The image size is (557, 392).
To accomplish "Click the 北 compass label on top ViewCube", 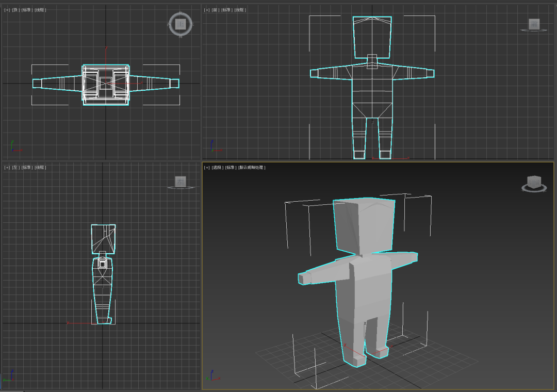I will (181, 13).
